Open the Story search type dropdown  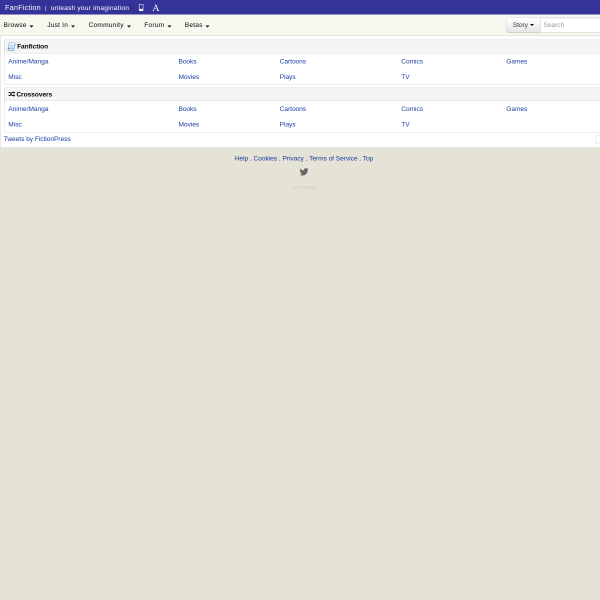click(523, 25)
